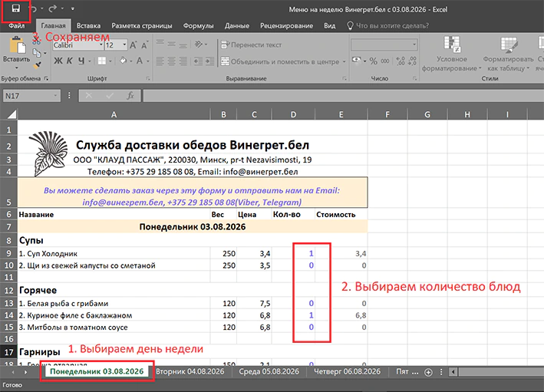Screen dimensions: 544x392
Task: Open the text orientation options
Action: [200, 44]
